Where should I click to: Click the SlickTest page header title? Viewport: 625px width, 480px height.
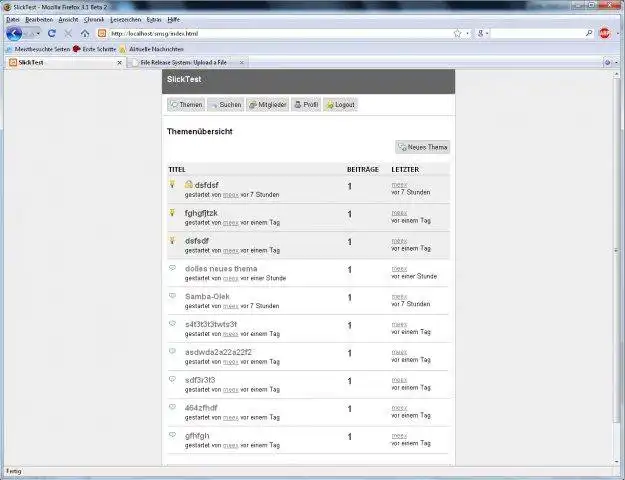pyautogui.click(x=184, y=79)
